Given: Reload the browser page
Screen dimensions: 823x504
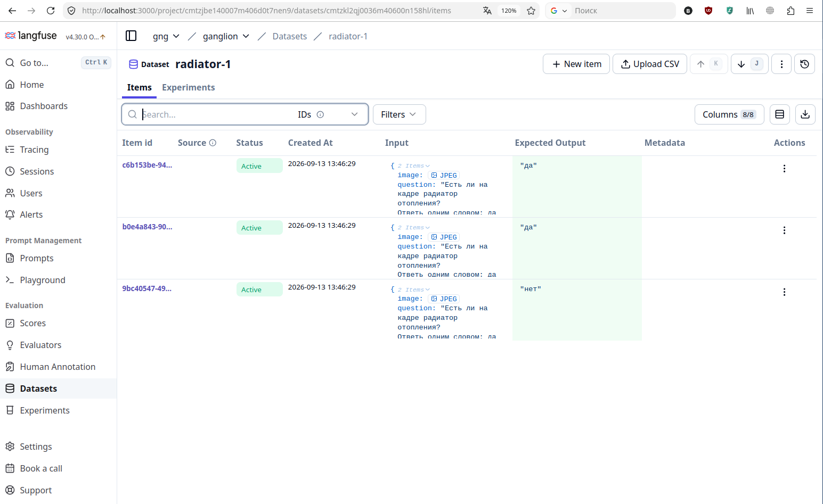Looking at the screenshot, I should tap(51, 11).
